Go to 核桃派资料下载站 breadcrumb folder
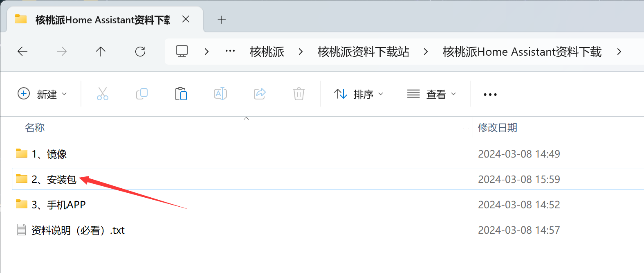This screenshot has width=644, height=273. (x=364, y=52)
